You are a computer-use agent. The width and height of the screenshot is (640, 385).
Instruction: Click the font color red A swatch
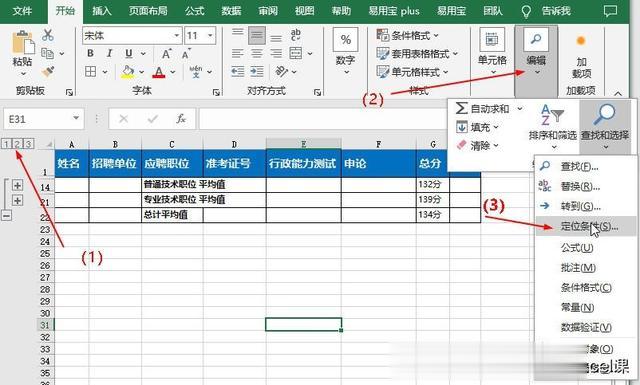click(x=158, y=72)
